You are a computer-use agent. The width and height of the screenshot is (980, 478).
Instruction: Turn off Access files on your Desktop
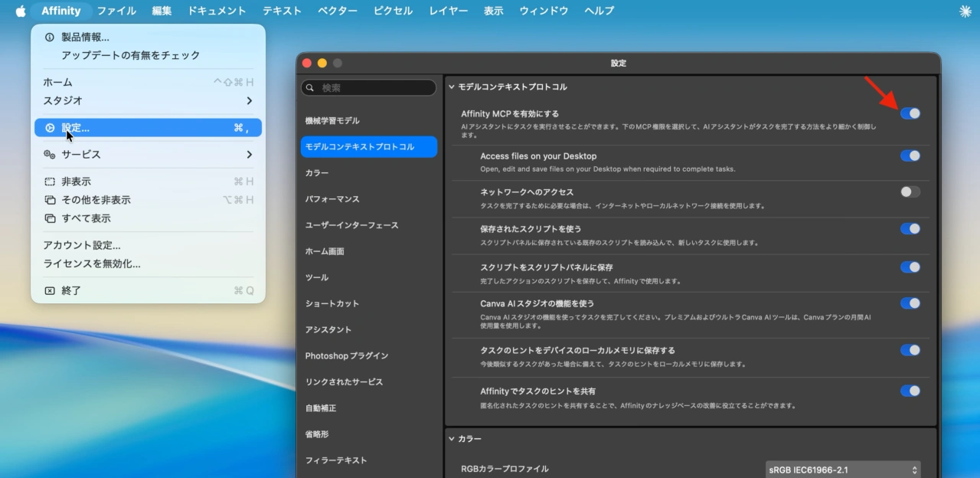910,156
